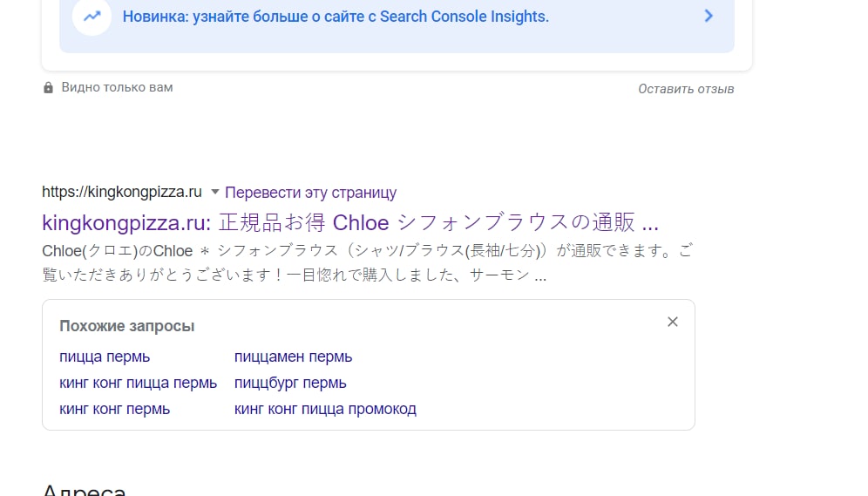Viewport: 868px width, 496px height.
Task: Click related query 'кинг конг пицца промокод'
Action: tap(325, 409)
